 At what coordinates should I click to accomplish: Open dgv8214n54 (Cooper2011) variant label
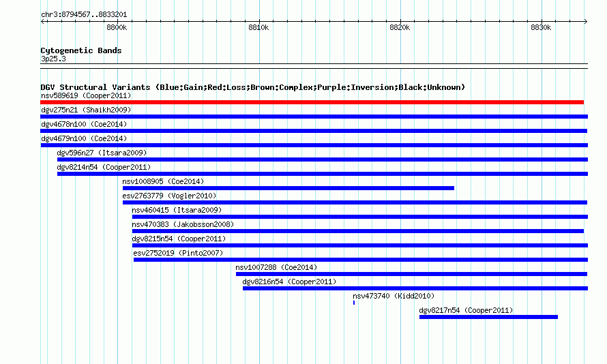pos(104,167)
